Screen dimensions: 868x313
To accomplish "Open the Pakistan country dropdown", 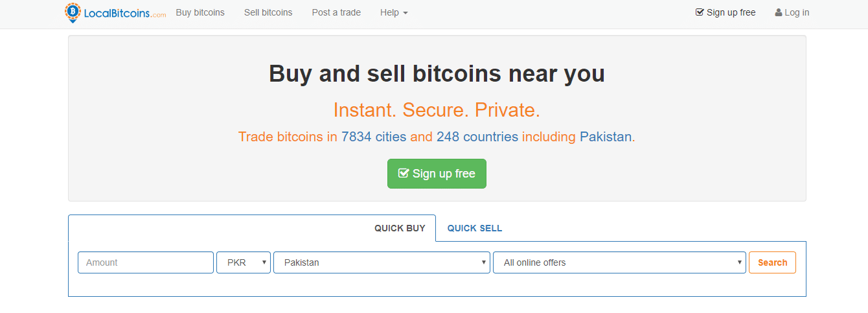I will coord(382,262).
